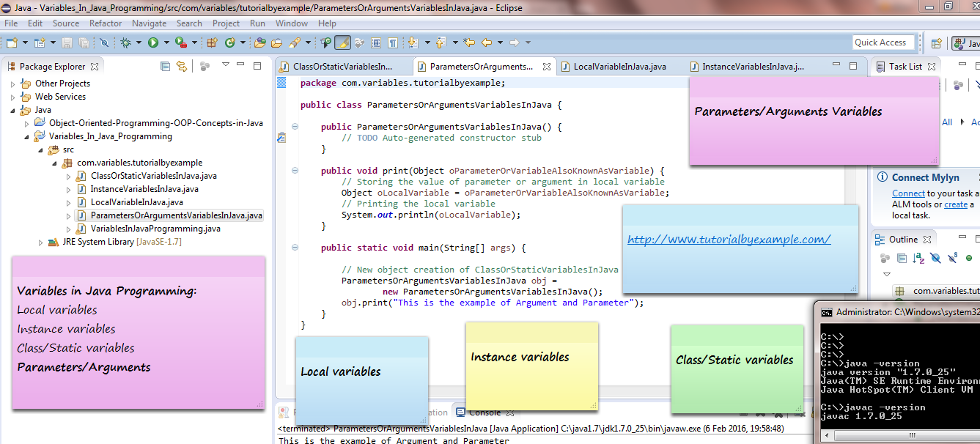Click Administrator command prompt window title

click(907, 311)
